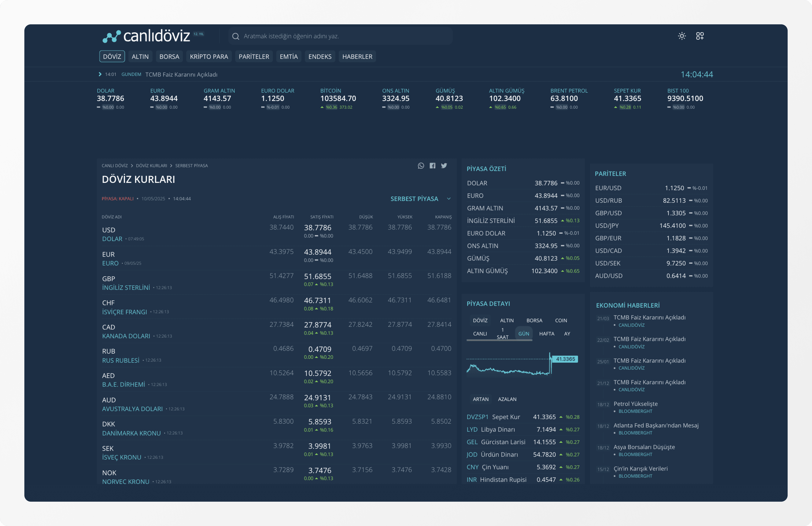Viewport: 812px width, 526px height.
Task: Open the Petrol Yükselişte news link
Action: coord(635,403)
